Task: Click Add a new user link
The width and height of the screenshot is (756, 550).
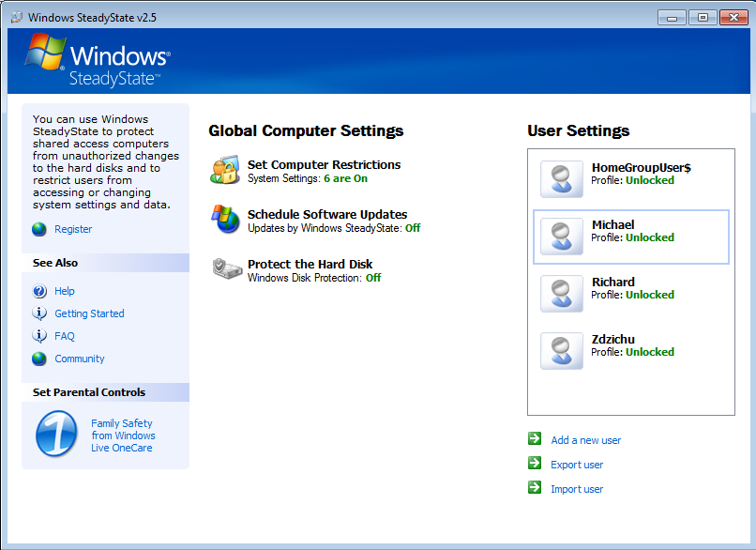Action: [586, 440]
